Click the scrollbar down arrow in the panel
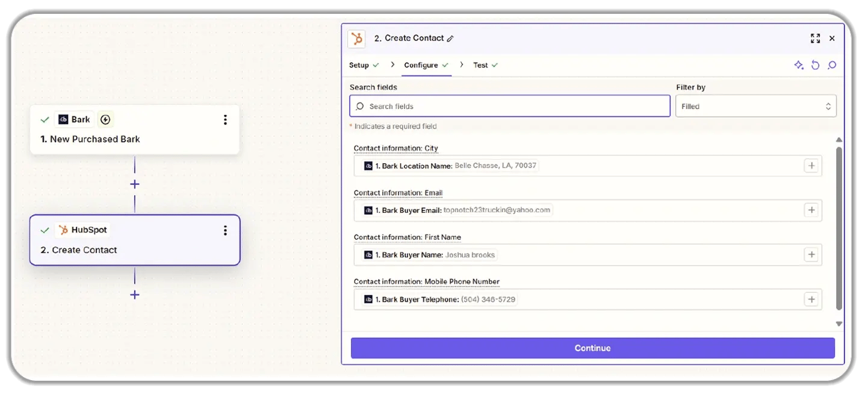868x397 pixels. (x=839, y=324)
